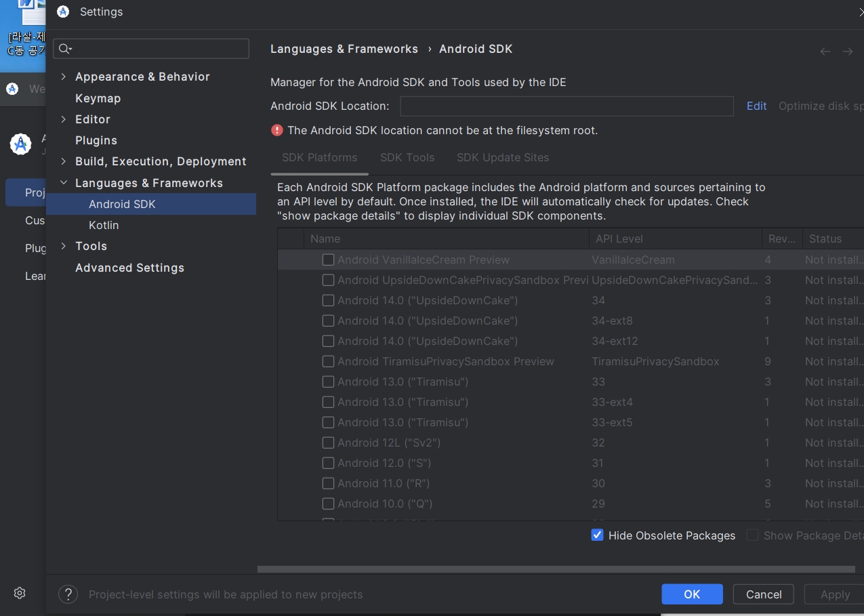The width and height of the screenshot is (864, 616).
Task: Click the help question mark icon
Action: click(x=68, y=594)
